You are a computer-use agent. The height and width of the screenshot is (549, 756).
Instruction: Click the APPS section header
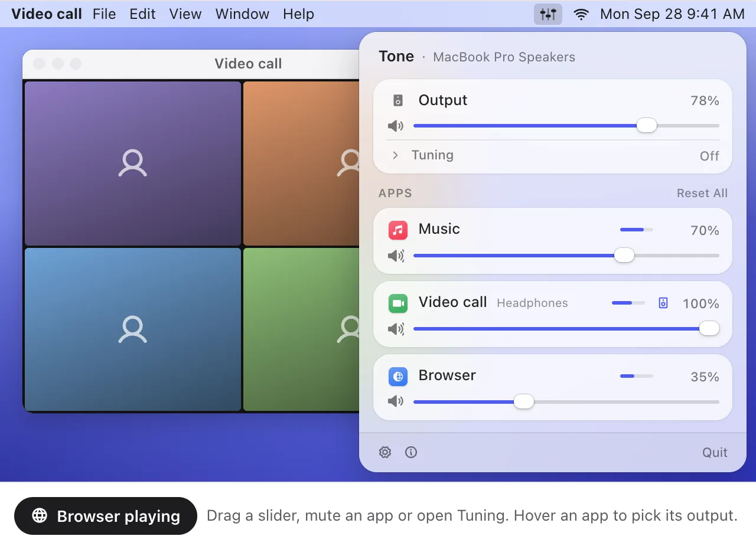[395, 193]
